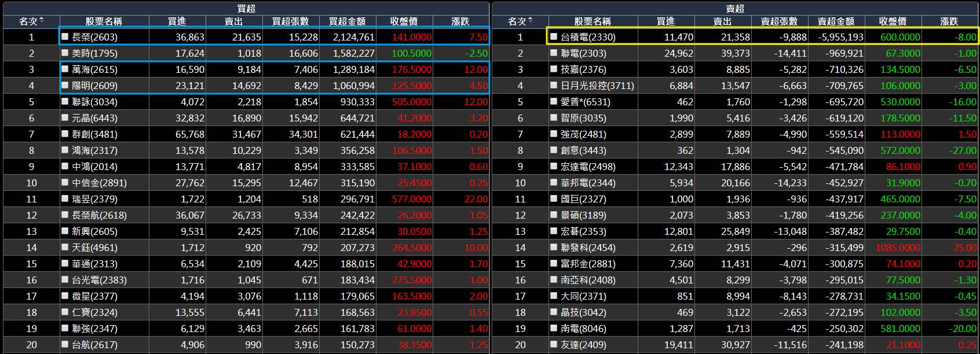Click 收盤價 header in 賣超 table

[x=893, y=21]
